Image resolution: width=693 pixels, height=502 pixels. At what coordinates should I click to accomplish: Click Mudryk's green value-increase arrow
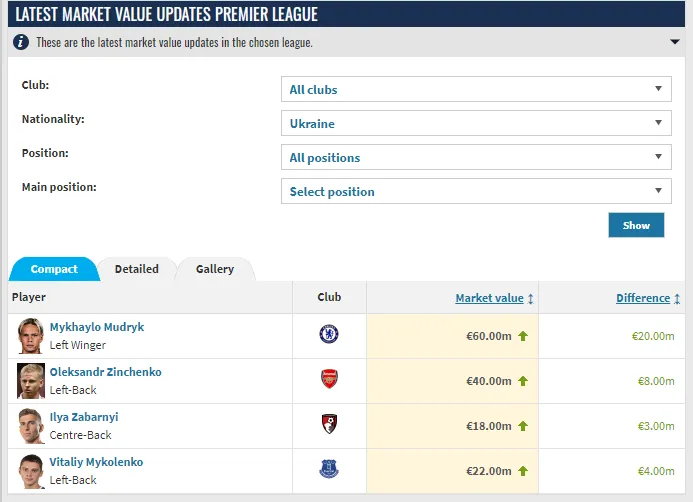[522, 336]
